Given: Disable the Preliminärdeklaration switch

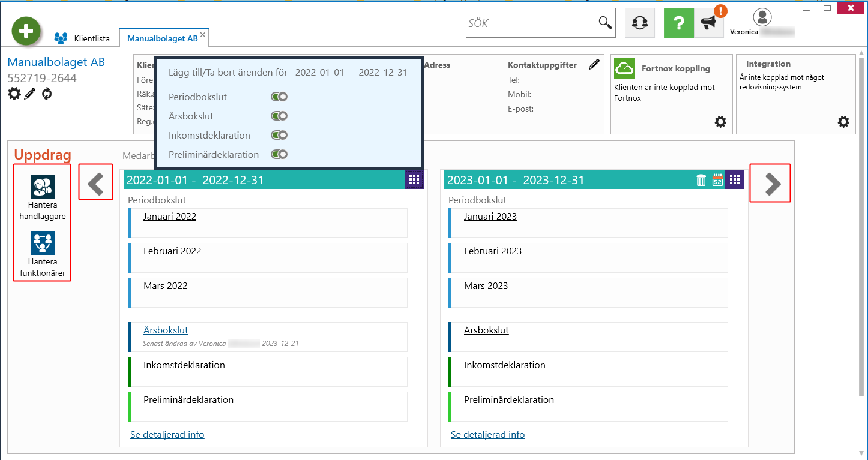Looking at the screenshot, I should [279, 154].
